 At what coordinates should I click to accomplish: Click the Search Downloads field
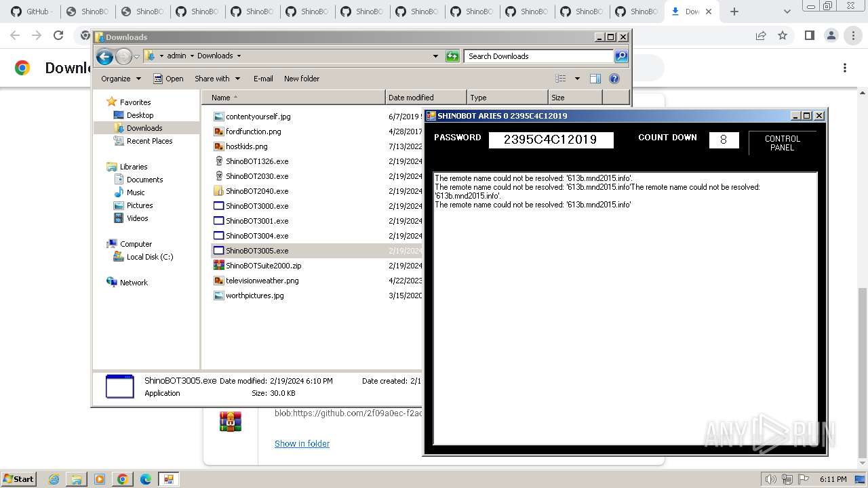tap(539, 56)
